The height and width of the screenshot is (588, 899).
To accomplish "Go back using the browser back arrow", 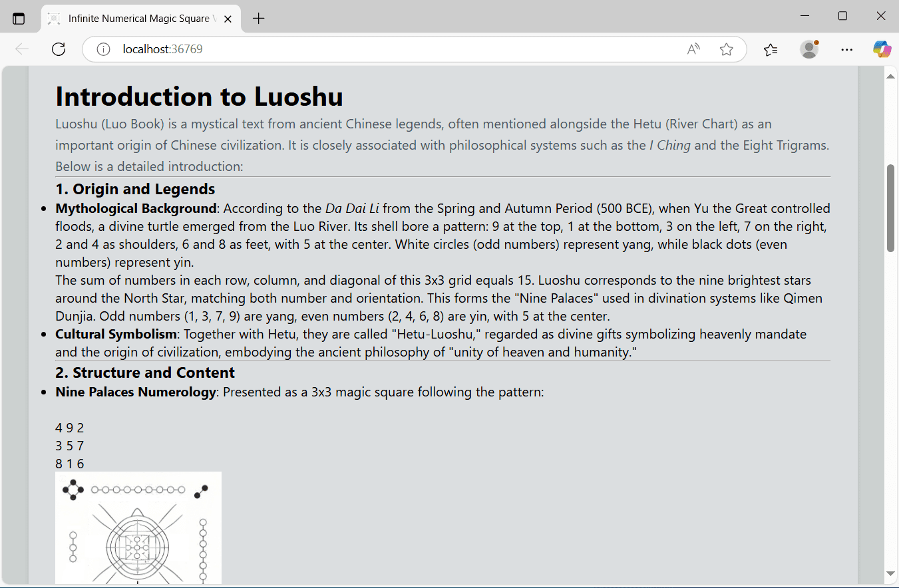I will (22, 49).
